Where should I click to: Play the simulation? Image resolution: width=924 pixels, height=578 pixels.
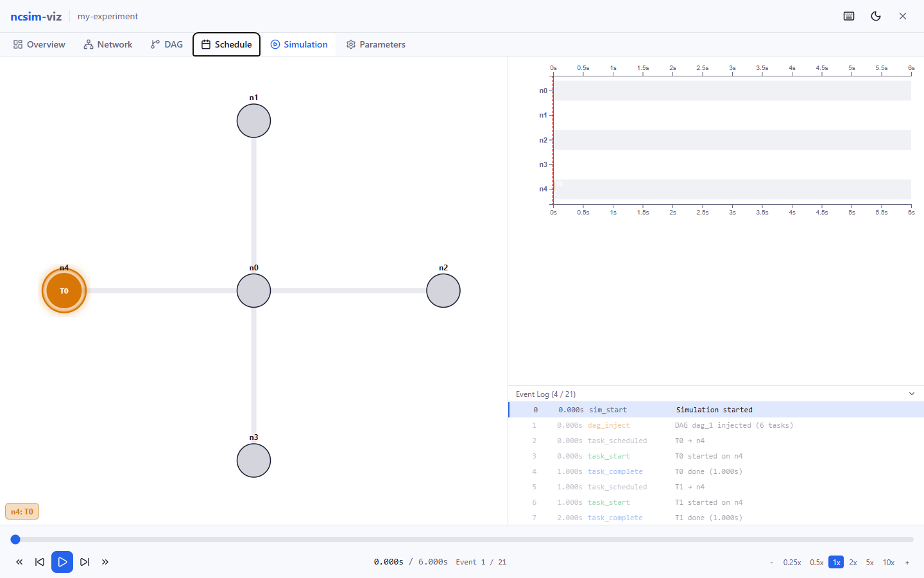click(x=62, y=562)
